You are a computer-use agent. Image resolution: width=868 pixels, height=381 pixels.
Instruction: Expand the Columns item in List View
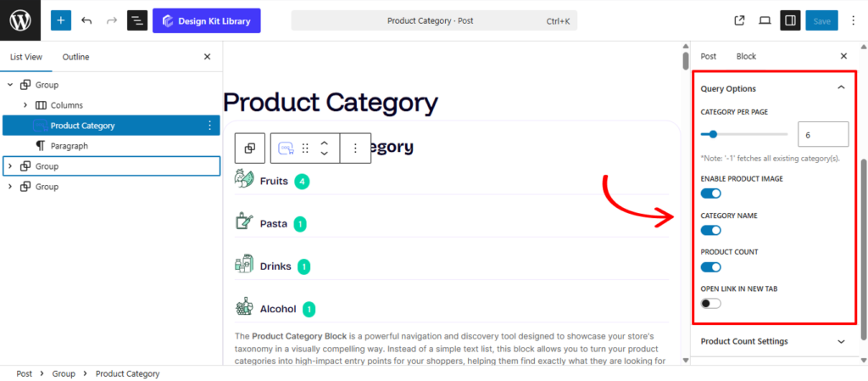[25, 105]
